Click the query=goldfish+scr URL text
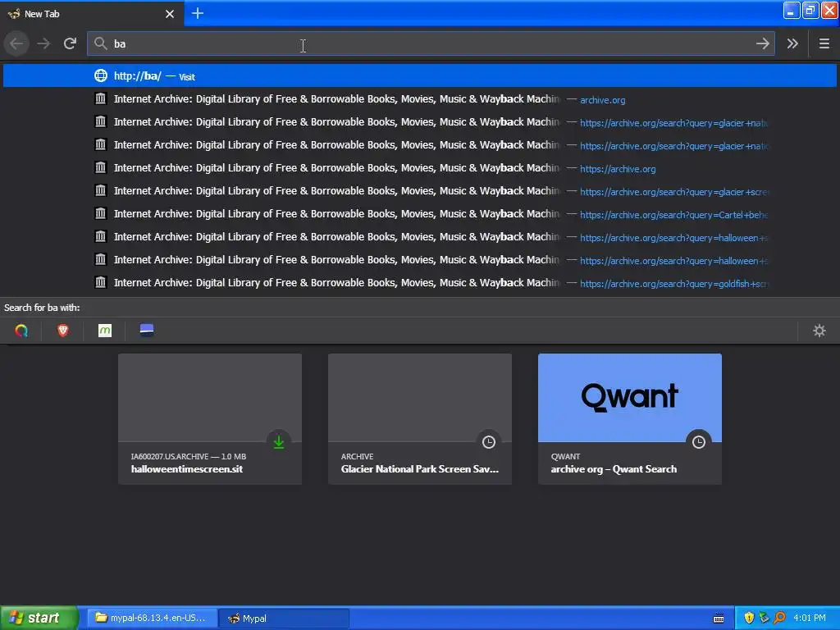This screenshot has width=840, height=630. [x=673, y=284]
